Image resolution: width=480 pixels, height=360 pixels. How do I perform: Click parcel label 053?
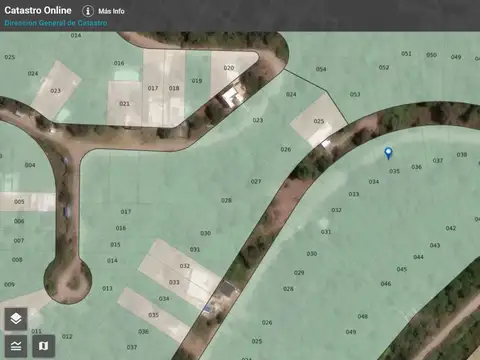click(355, 94)
